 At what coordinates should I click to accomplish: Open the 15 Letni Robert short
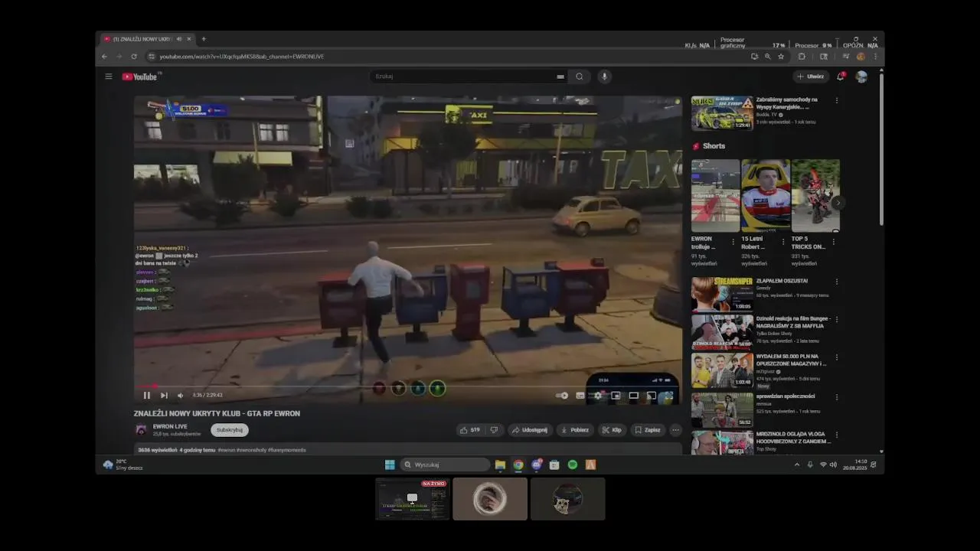click(x=766, y=195)
